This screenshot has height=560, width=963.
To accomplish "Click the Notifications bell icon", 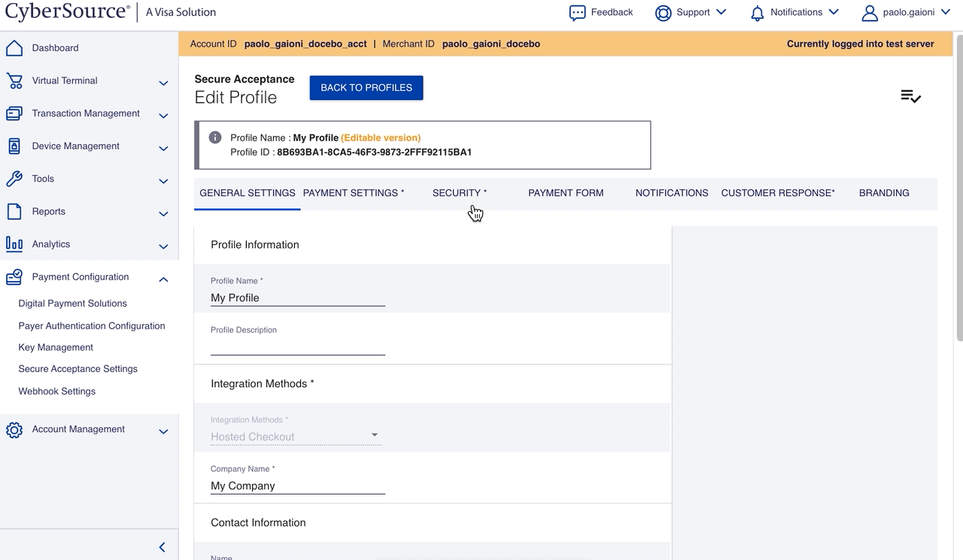I will [x=757, y=13].
